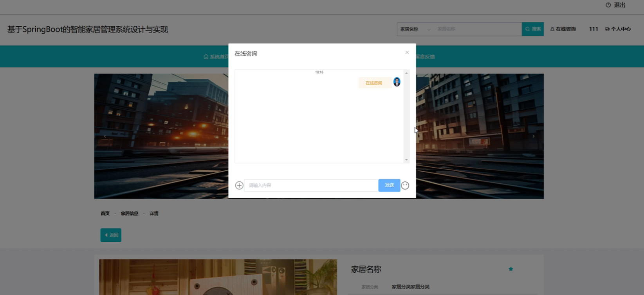
Task: Click 详情 in the breadcrumb
Action: pos(154,214)
